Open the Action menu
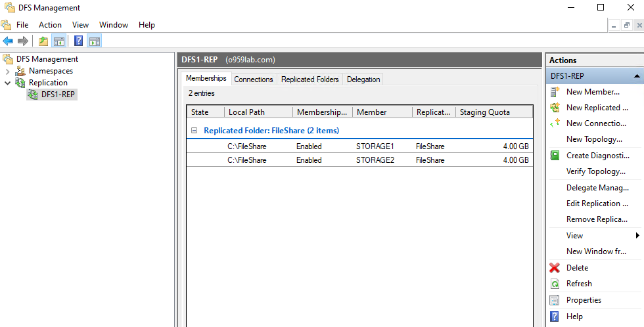Image resolution: width=644 pixels, height=327 pixels. (50, 25)
